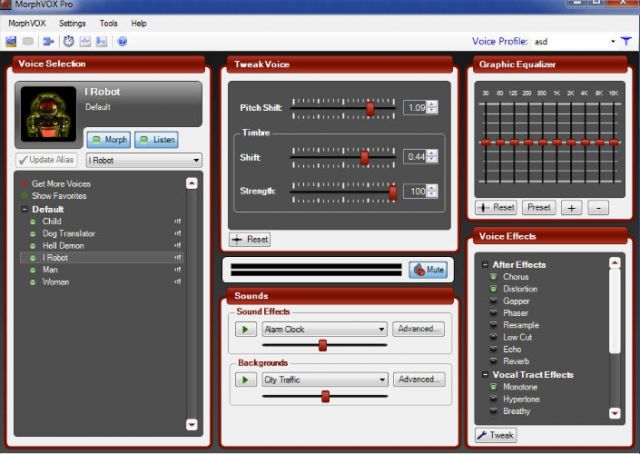Image resolution: width=640 pixels, height=454 pixels.
Task: Click the blue plug-in connector toolbar icon
Action: (49, 41)
